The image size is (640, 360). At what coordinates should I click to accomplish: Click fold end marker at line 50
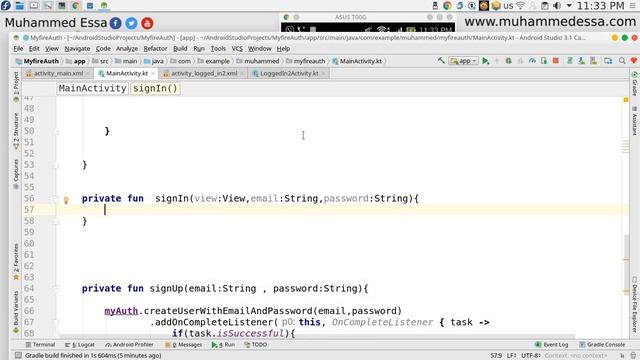click(56, 131)
